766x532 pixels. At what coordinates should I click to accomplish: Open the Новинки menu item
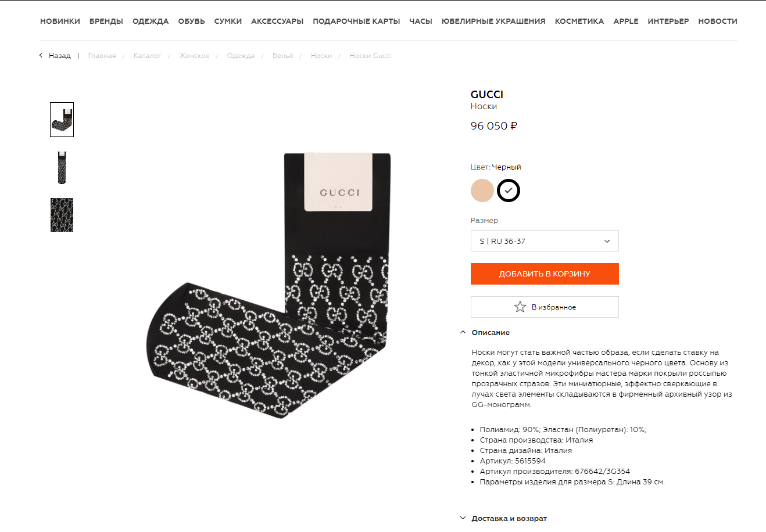coord(60,21)
